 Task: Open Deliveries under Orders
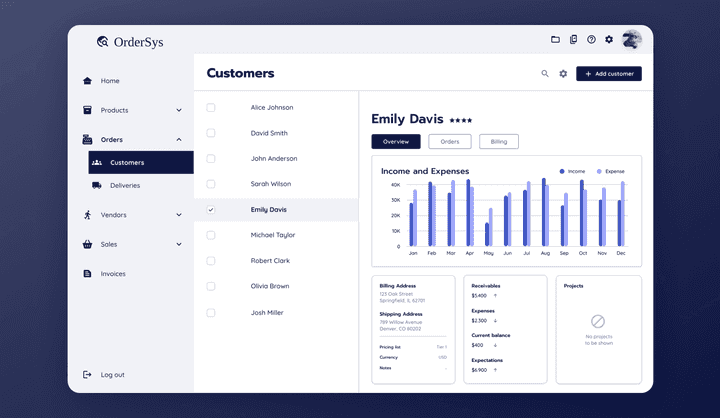pyautogui.click(x=125, y=186)
